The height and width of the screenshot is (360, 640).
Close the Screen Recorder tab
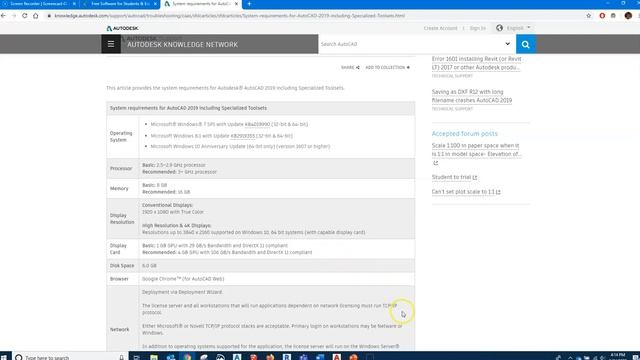74,4
